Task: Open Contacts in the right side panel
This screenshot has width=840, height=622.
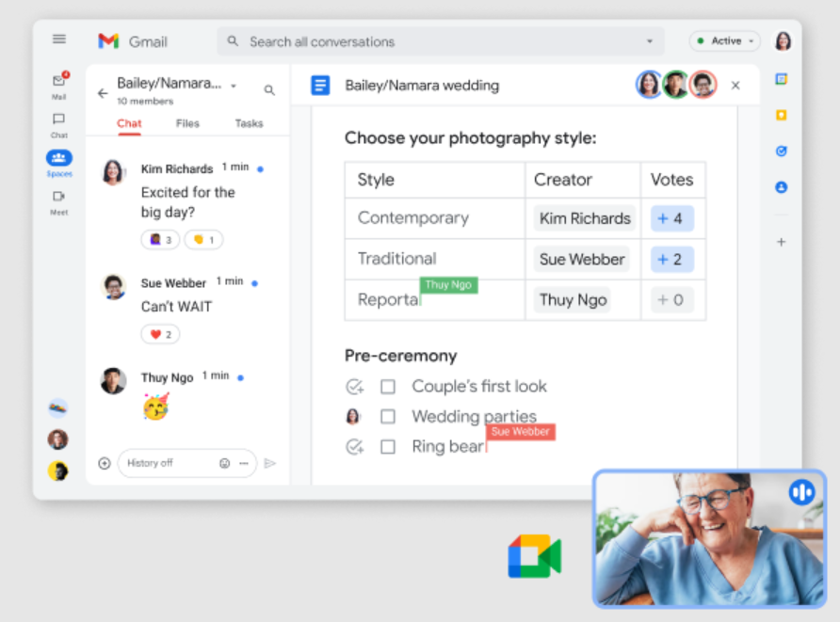Action: 781,187
